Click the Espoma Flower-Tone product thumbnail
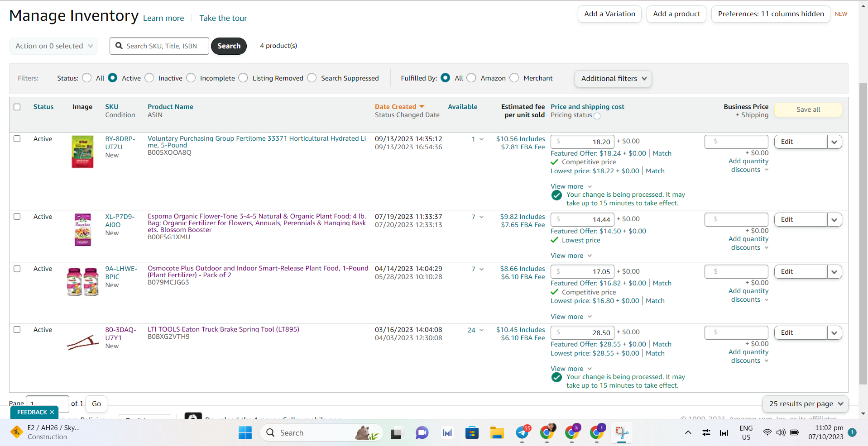The image size is (868, 446). click(x=82, y=230)
